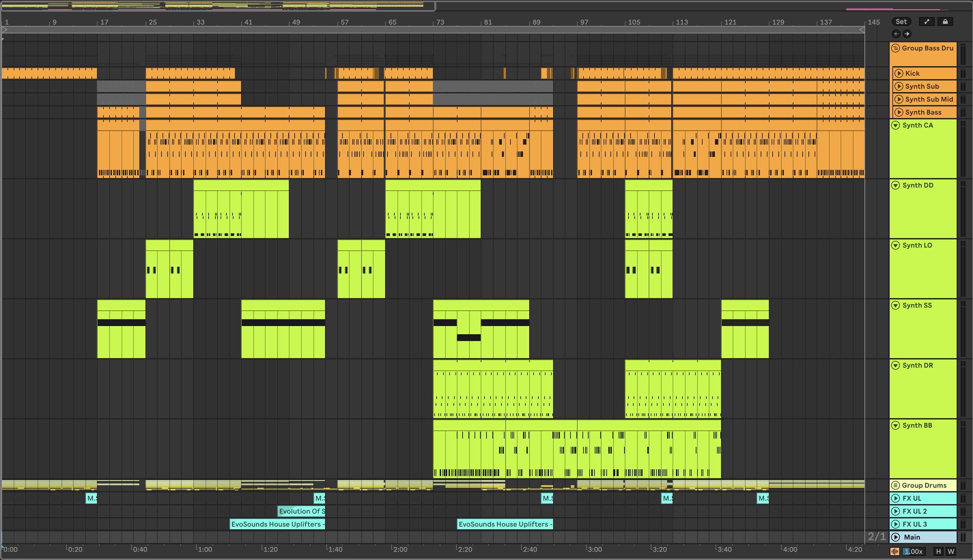973x560 pixels.
Task: Toggle the W optimize width button
Action: pos(951,551)
